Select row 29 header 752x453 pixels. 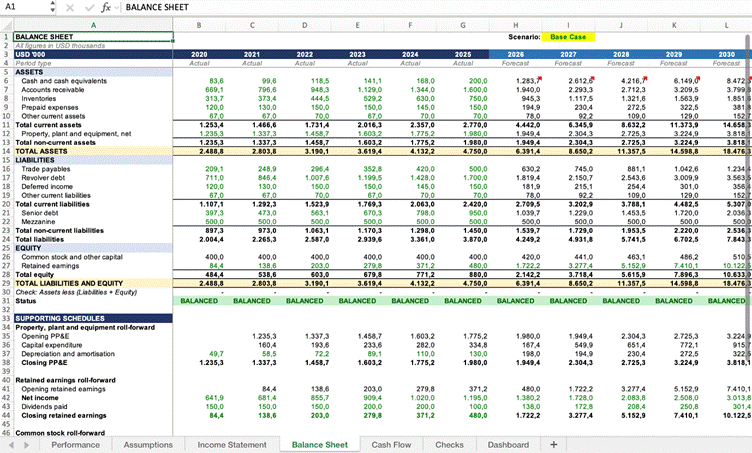tap(6, 283)
